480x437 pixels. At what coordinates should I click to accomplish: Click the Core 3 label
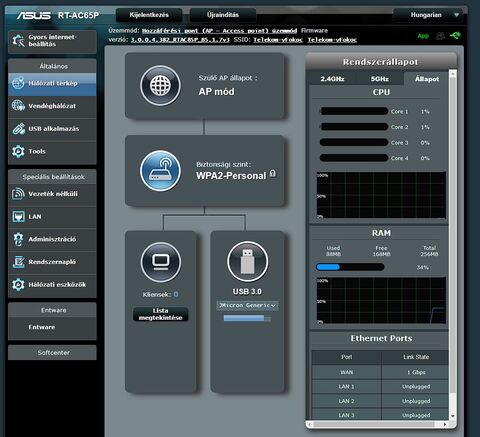pyautogui.click(x=399, y=143)
